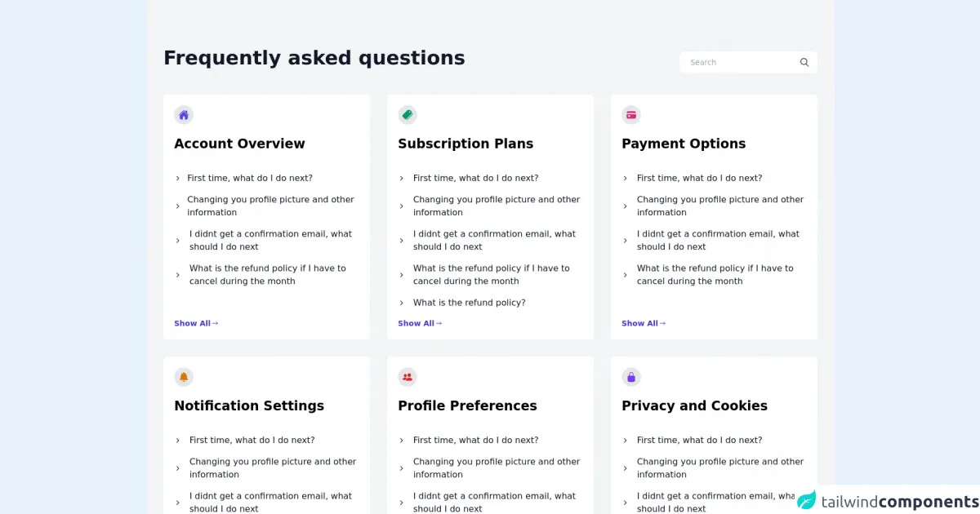Click the Search input field
980x514 pixels.
739,62
